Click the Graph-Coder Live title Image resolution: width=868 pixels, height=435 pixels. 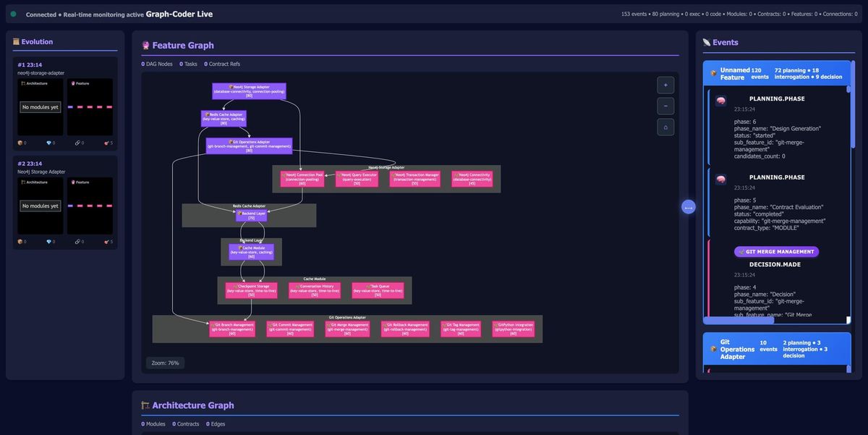(x=179, y=14)
